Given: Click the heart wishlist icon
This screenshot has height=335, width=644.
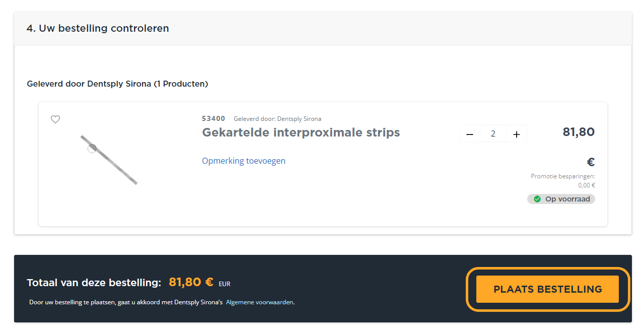Looking at the screenshot, I should 55,119.
